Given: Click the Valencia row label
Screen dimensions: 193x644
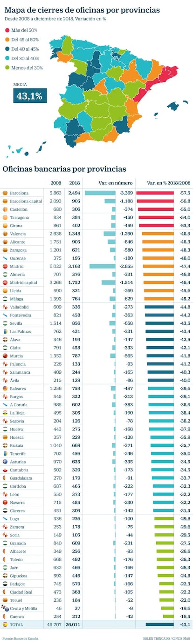Looking at the screenshot, I should click(x=18, y=234).
